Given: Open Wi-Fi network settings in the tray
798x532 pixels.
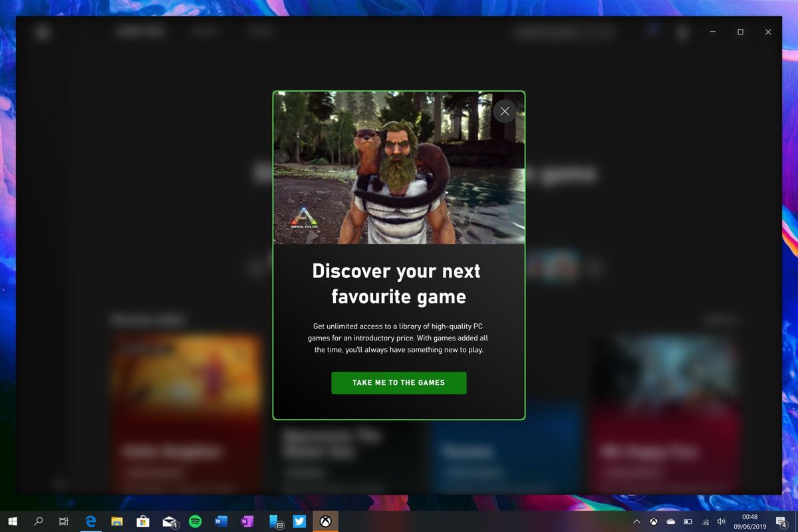Looking at the screenshot, I should (x=706, y=522).
